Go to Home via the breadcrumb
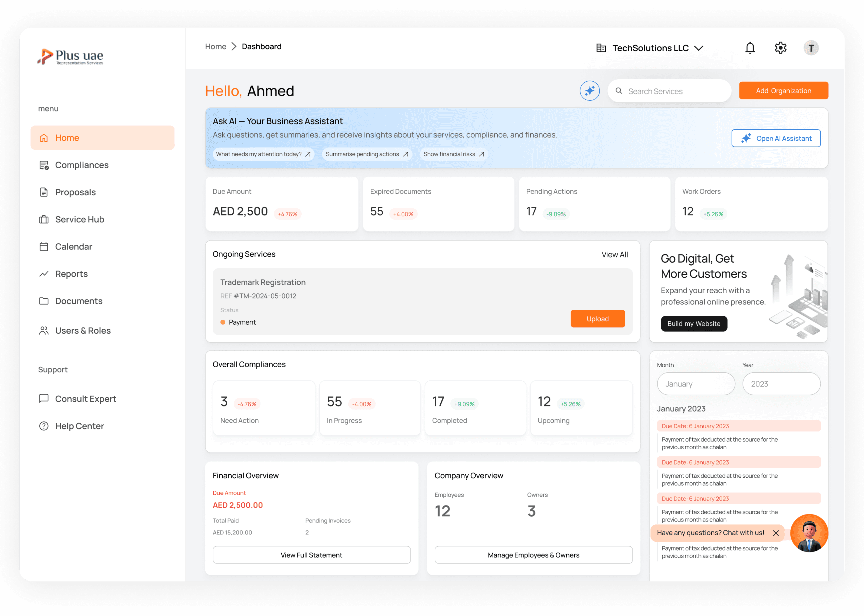This screenshot has height=616, width=864. click(215, 46)
